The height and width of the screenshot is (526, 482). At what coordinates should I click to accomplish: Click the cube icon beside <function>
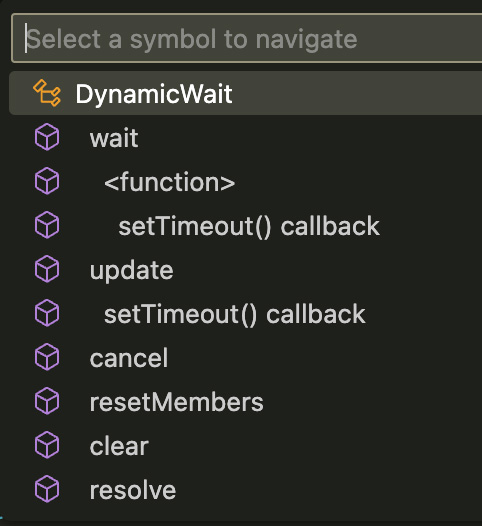(47, 181)
